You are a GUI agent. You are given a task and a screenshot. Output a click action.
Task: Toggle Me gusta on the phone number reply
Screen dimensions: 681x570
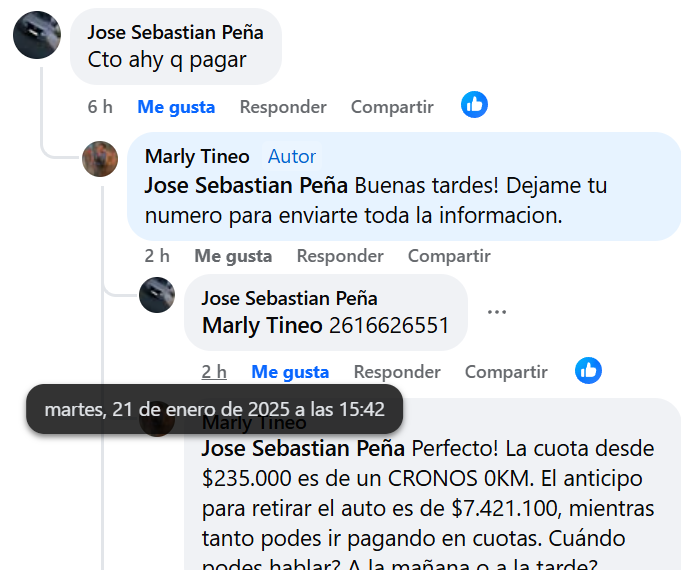tap(290, 372)
